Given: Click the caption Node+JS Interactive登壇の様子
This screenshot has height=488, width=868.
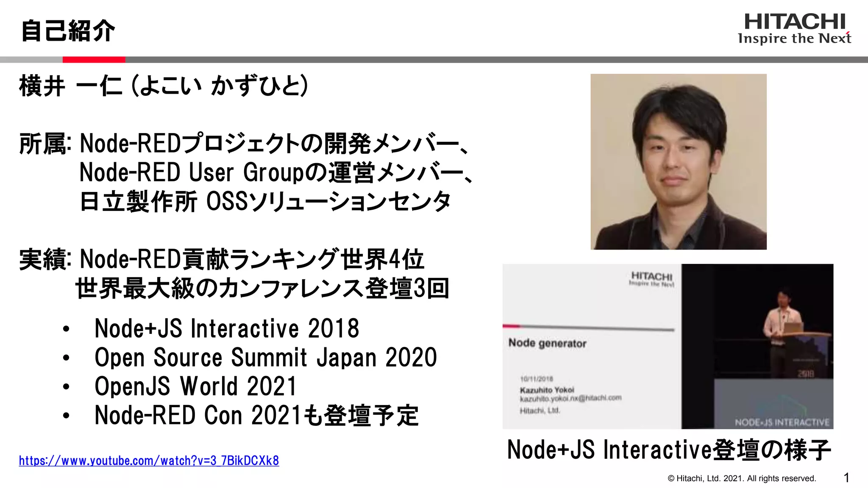Looking at the screenshot, I should click(x=668, y=449).
